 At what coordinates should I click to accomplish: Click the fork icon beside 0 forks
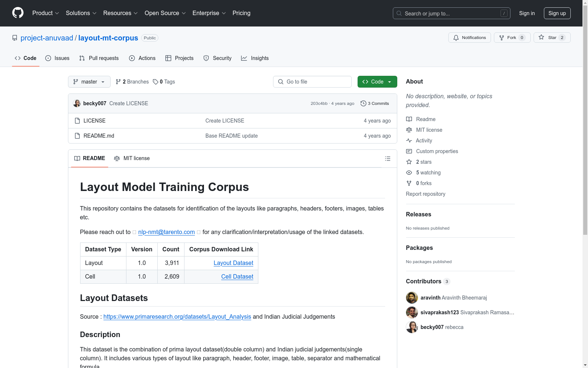[x=409, y=183]
